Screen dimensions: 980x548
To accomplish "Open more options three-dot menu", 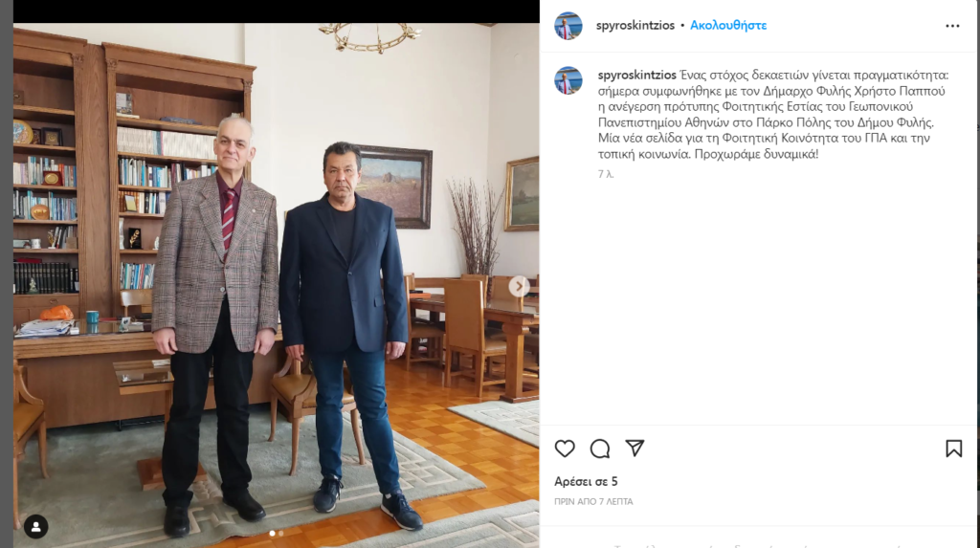I will tap(952, 26).
